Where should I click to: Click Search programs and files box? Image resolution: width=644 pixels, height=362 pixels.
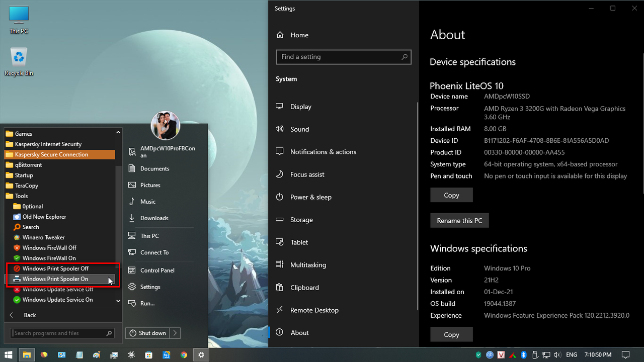62,333
